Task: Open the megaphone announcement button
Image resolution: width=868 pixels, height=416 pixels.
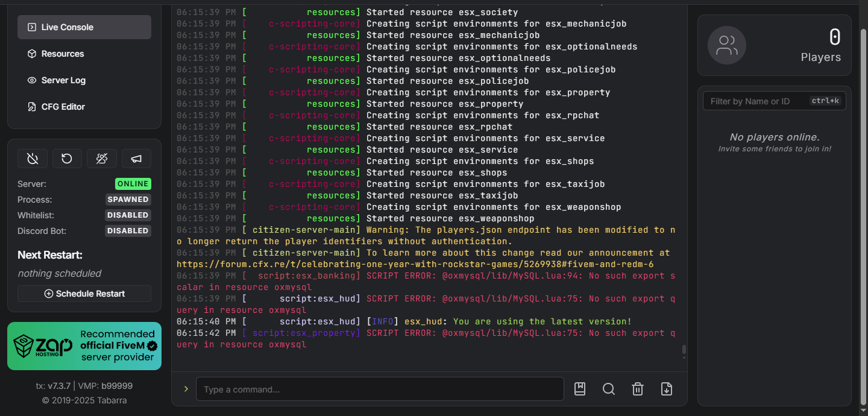Action: click(x=136, y=159)
